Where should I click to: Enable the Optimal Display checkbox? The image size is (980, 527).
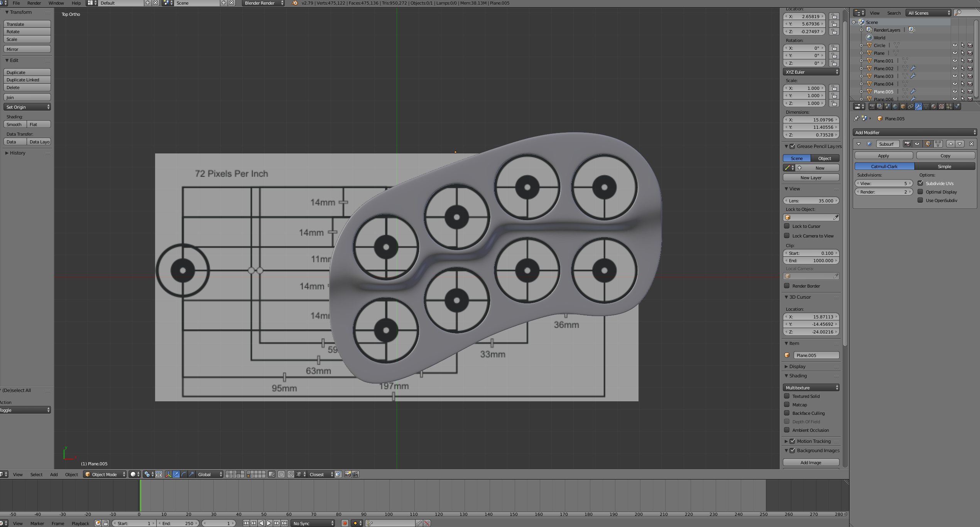point(920,192)
